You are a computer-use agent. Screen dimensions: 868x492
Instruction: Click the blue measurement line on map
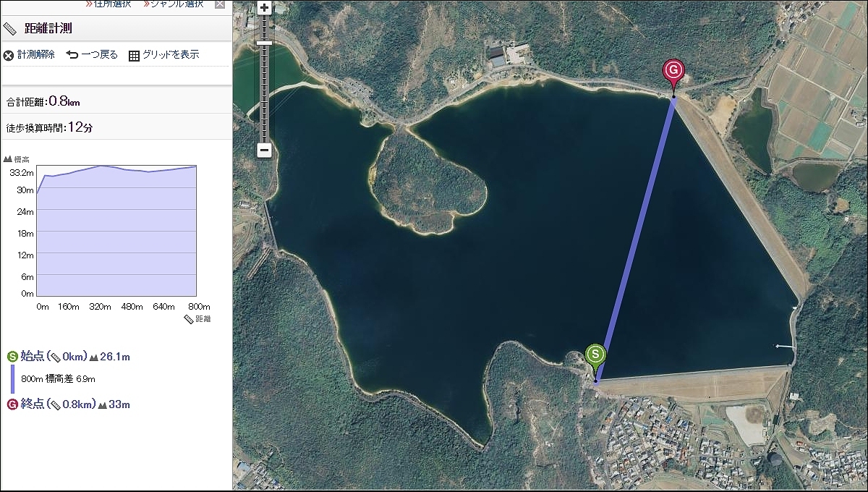pos(635,239)
